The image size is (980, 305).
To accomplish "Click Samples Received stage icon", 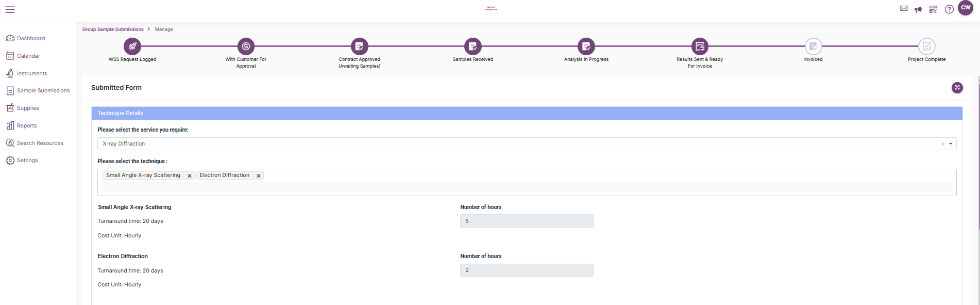I will click(472, 46).
